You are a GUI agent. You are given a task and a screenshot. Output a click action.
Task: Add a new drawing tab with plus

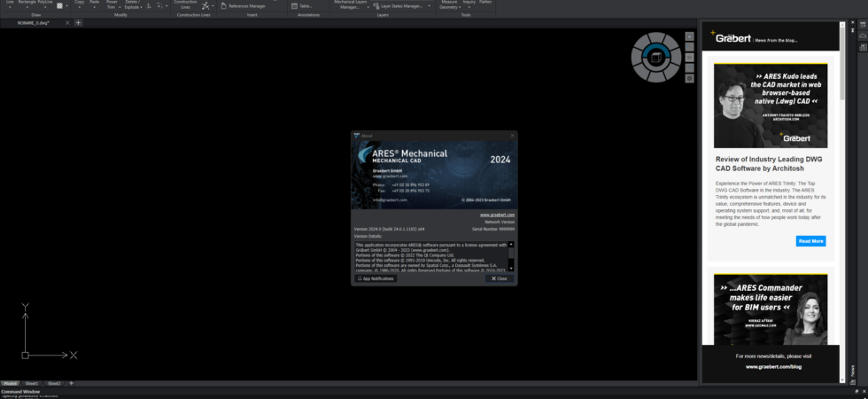78,23
